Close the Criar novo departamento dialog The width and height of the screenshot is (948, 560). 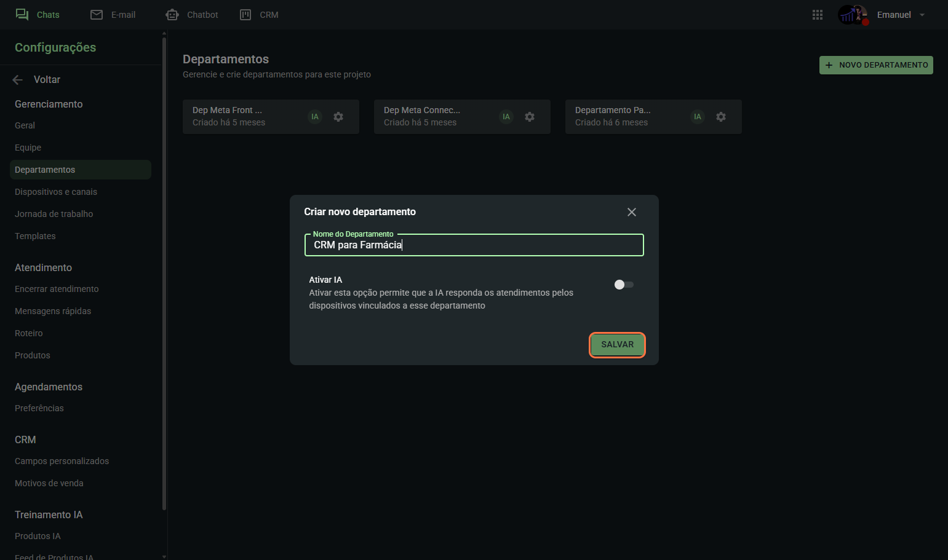pos(631,212)
